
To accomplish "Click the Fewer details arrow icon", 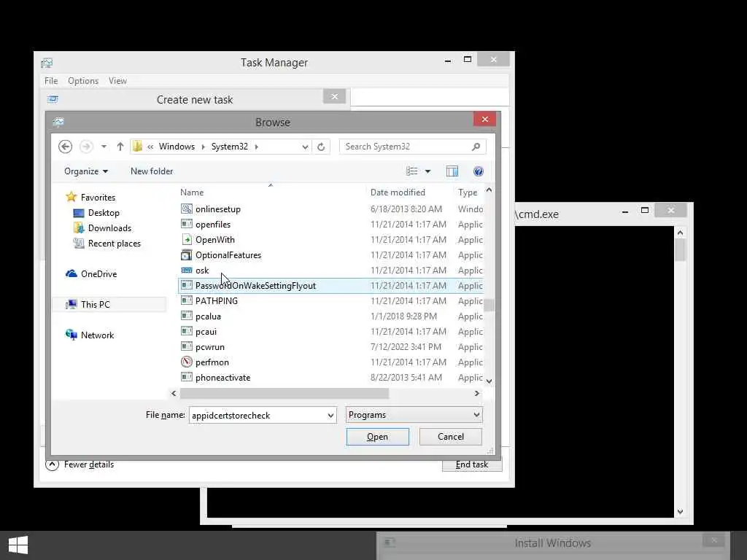I will point(52,464).
